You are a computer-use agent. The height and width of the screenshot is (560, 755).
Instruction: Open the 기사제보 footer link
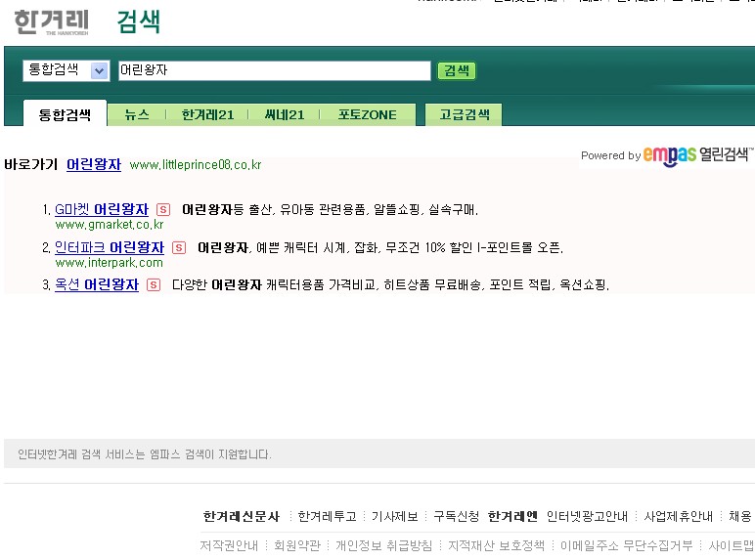pos(395,516)
